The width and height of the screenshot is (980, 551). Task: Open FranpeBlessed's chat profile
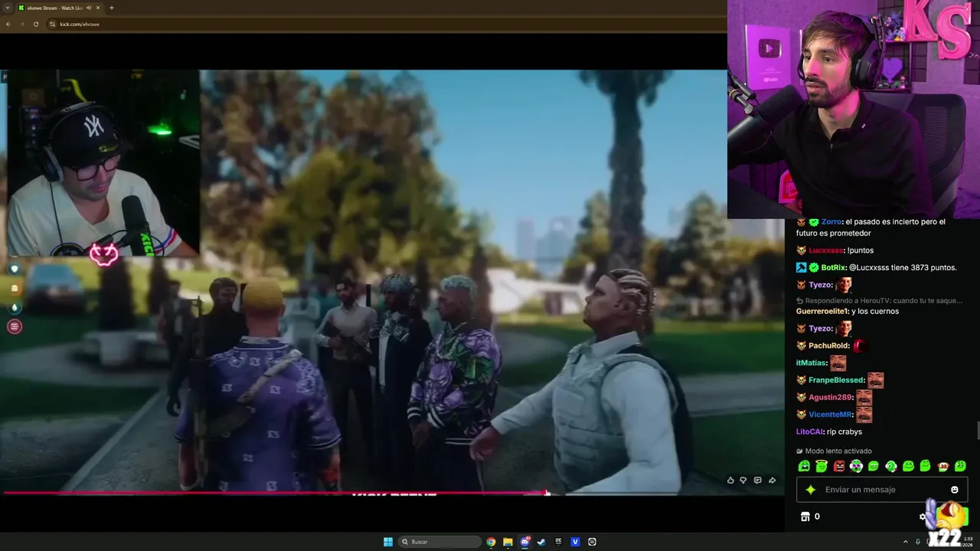[x=836, y=380]
